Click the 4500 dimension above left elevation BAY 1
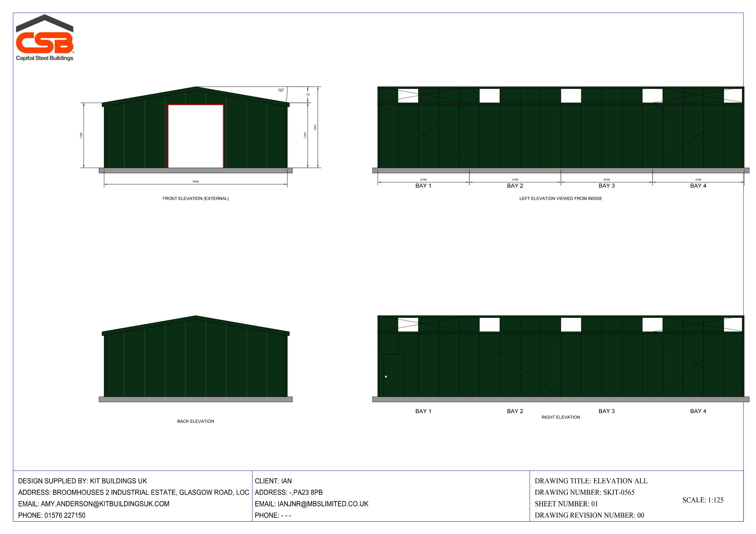Image resolution: width=756 pixels, height=534 pixels. (x=423, y=180)
